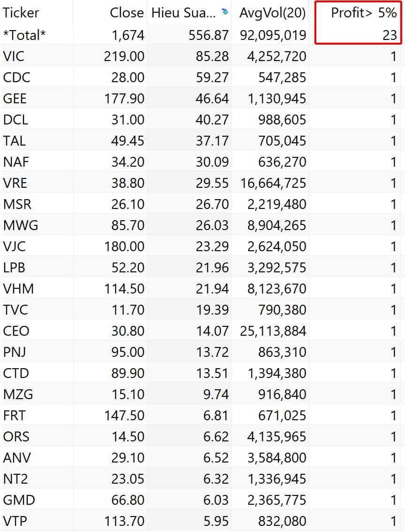Click the CDC ticker cell

[16, 77]
